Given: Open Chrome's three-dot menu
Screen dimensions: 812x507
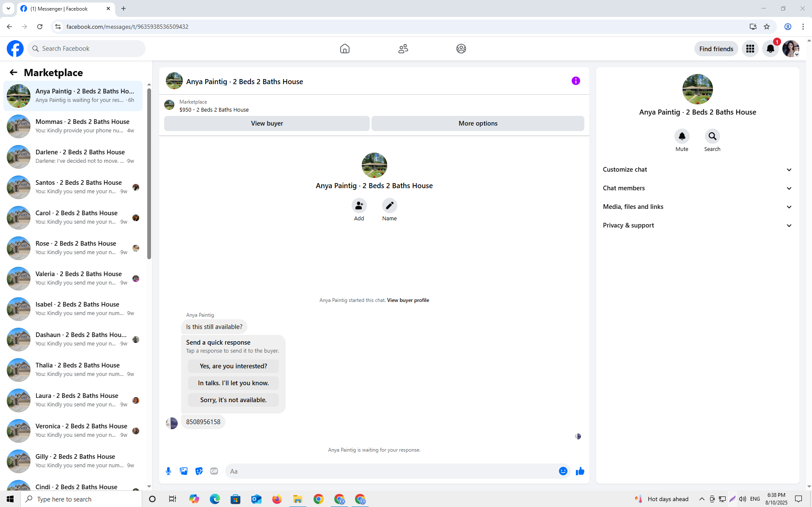Looking at the screenshot, I should click(803, 27).
